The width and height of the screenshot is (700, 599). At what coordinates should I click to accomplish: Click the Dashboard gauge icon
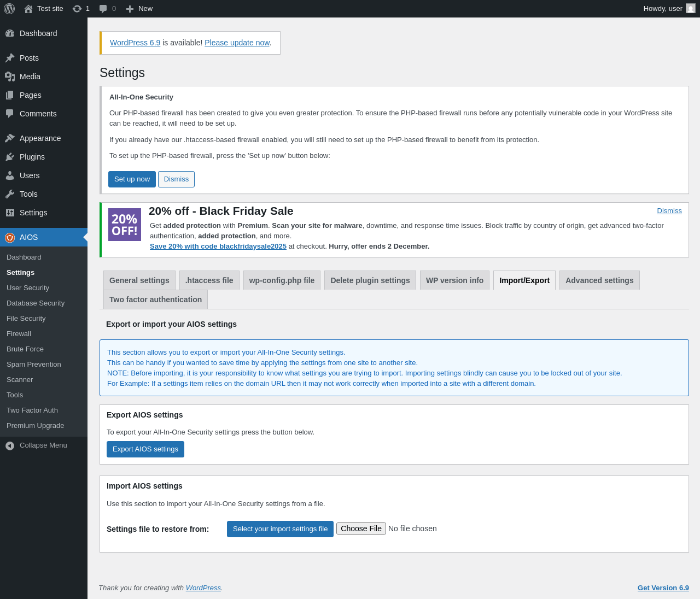[x=10, y=33]
